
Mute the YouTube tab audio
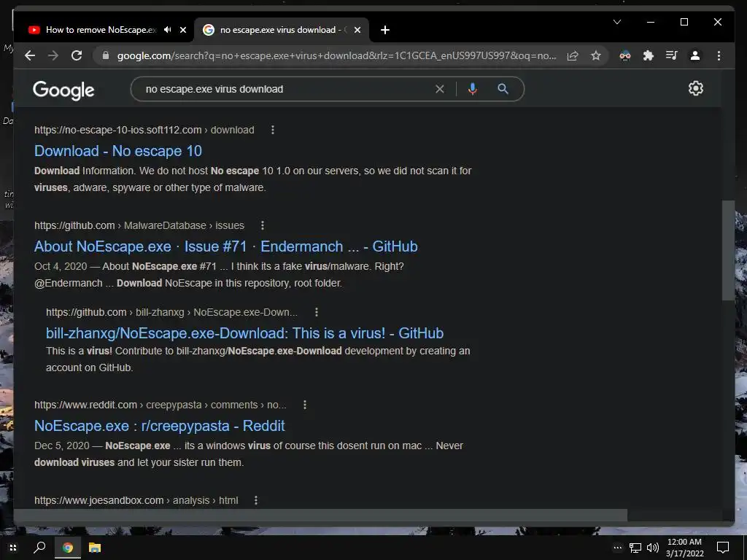167,29
